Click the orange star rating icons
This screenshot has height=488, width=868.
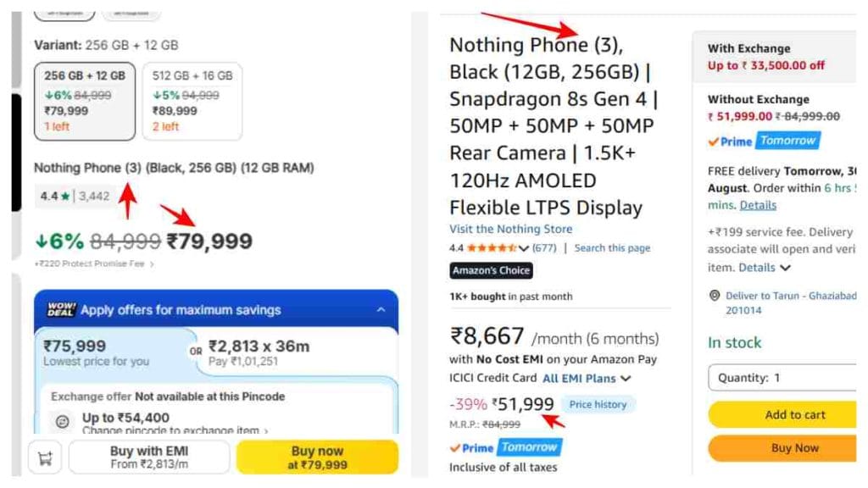click(492, 248)
